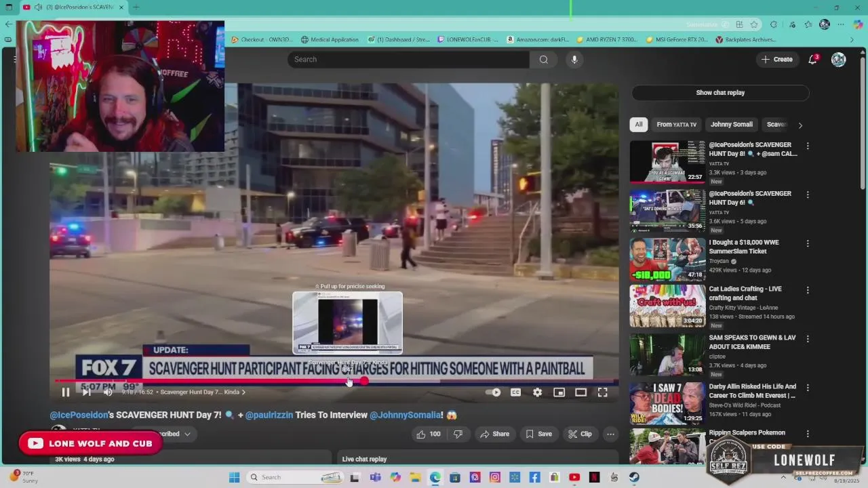Toggle closed captions CC button

[x=515, y=392]
